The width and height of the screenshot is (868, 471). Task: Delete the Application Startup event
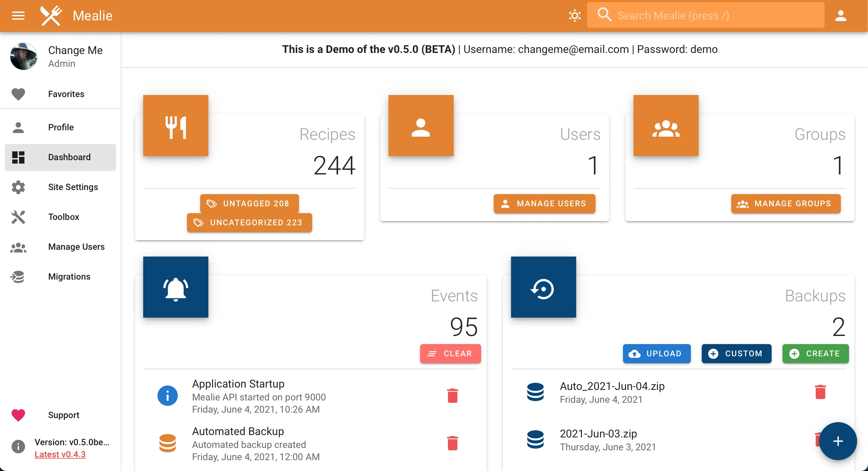click(x=453, y=396)
